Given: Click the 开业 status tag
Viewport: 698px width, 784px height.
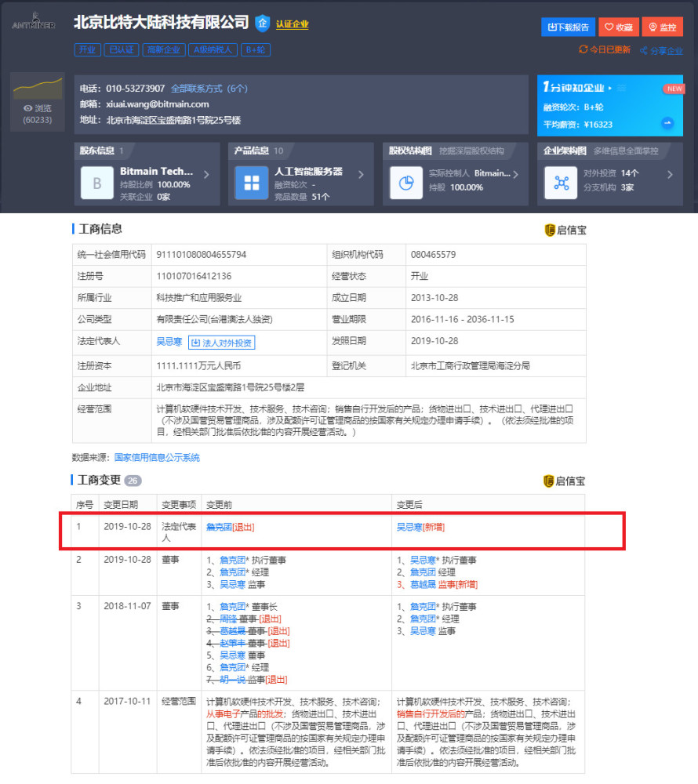Looking at the screenshot, I should 88,49.
